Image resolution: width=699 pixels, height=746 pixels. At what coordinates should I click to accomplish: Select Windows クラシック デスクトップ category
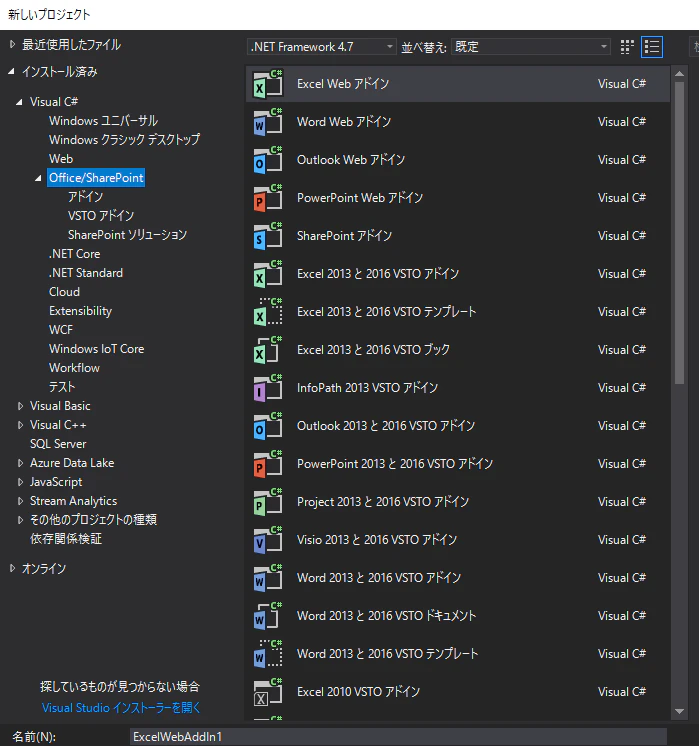pyautogui.click(x=124, y=140)
